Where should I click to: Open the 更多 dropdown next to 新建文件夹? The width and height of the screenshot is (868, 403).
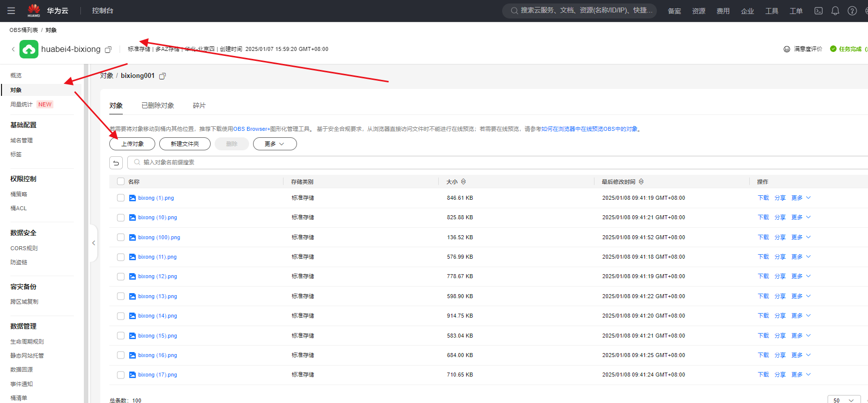[275, 144]
